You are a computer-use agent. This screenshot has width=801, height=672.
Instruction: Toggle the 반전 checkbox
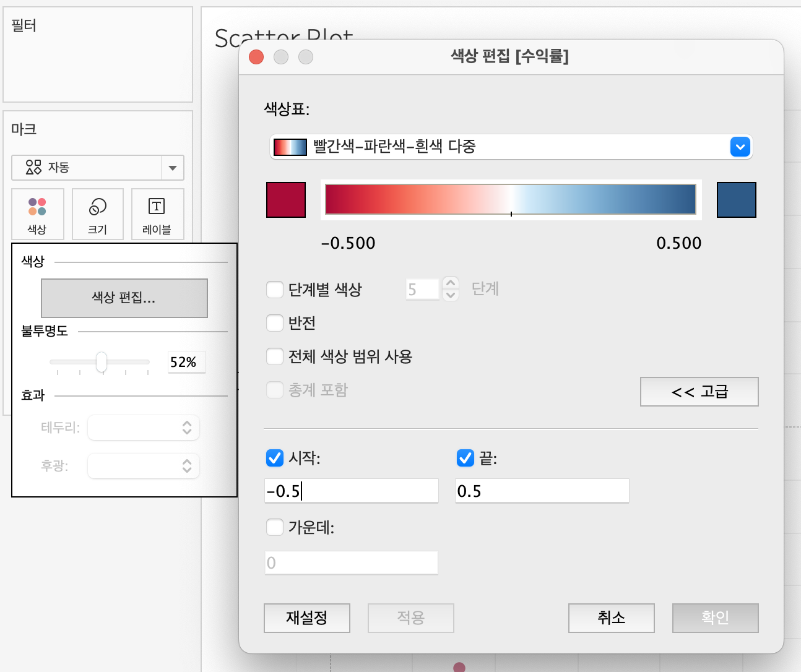coord(275,323)
